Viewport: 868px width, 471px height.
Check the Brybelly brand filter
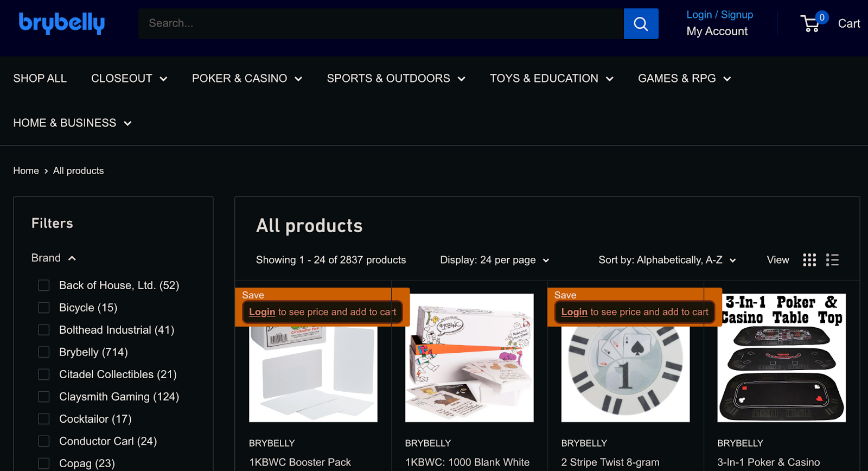(44, 352)
